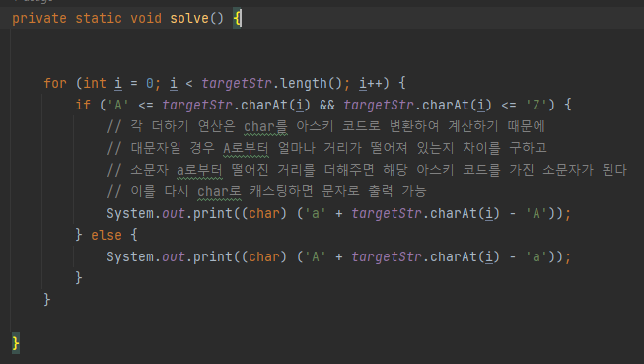Click 'print' in the else-branch print statement
The image size is (644, 364).
click(213, 257)
